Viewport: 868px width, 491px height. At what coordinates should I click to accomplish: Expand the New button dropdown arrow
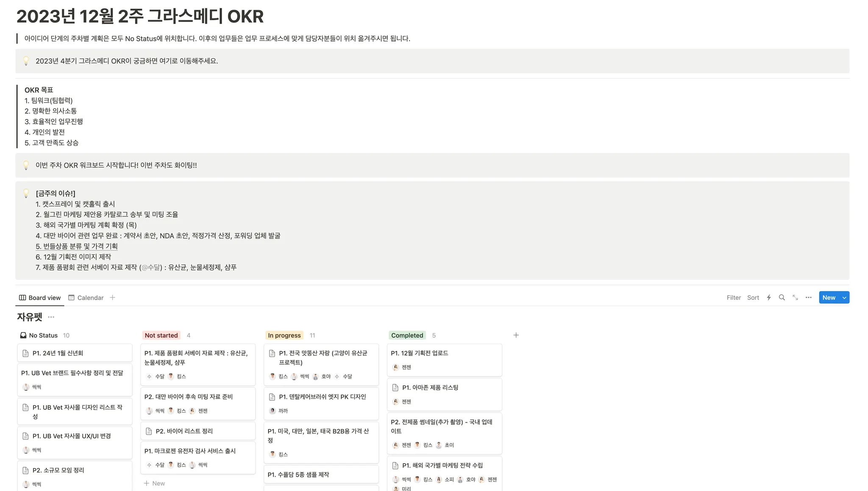point(844,298)
